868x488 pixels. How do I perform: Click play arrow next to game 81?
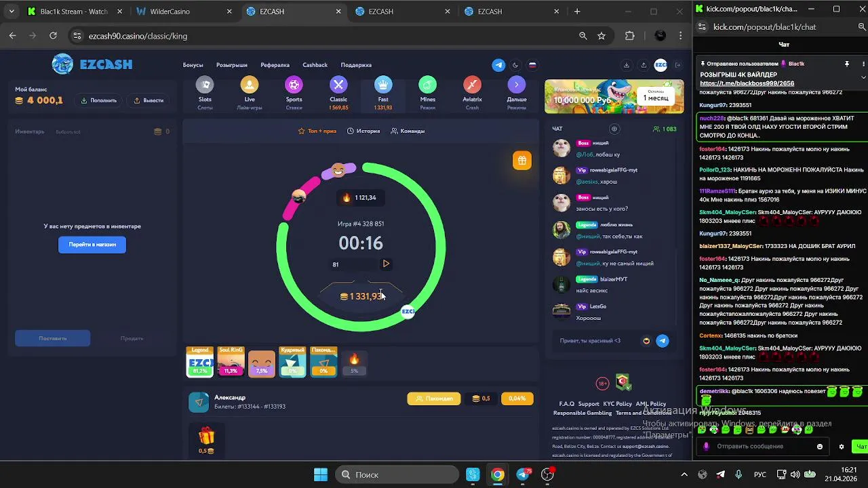coord(386,264)
